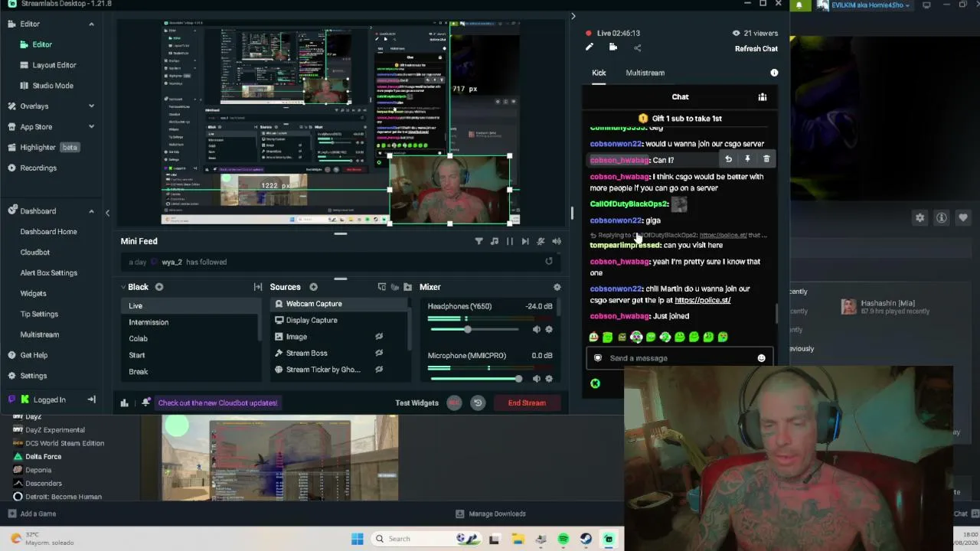Open the Cloudbot updates notification link
The image size is (980, 551).
click(217, 403)
